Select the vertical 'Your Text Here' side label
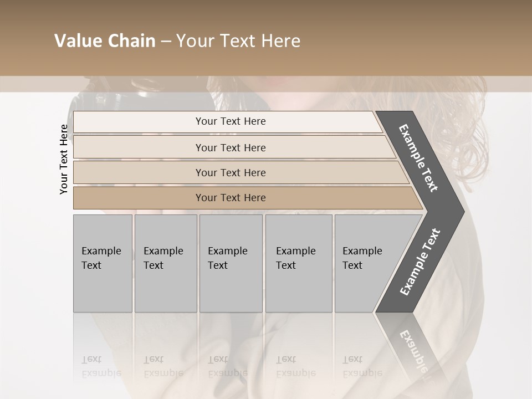This screenshot has width=532, height=399. (64, 160)
